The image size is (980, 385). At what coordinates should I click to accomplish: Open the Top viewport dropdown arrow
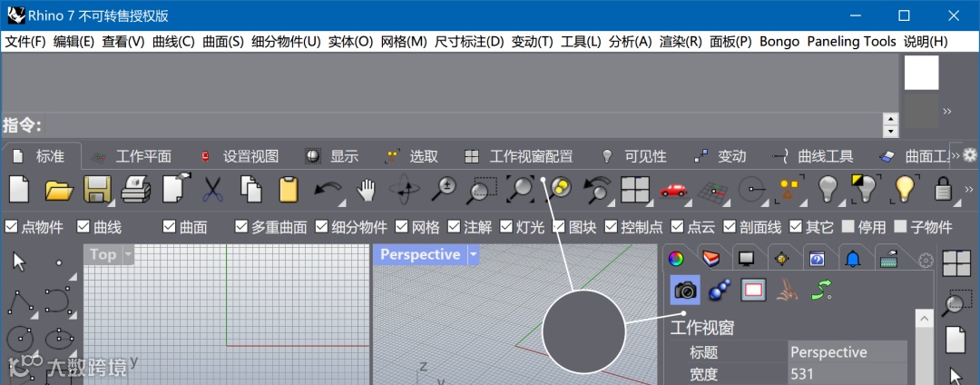tap(128, 254)
